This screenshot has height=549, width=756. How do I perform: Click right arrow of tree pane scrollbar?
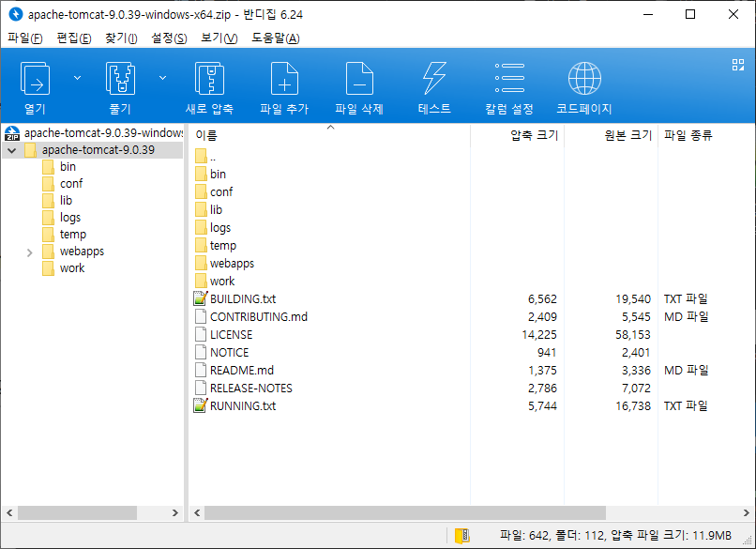[x=175, y=512]
